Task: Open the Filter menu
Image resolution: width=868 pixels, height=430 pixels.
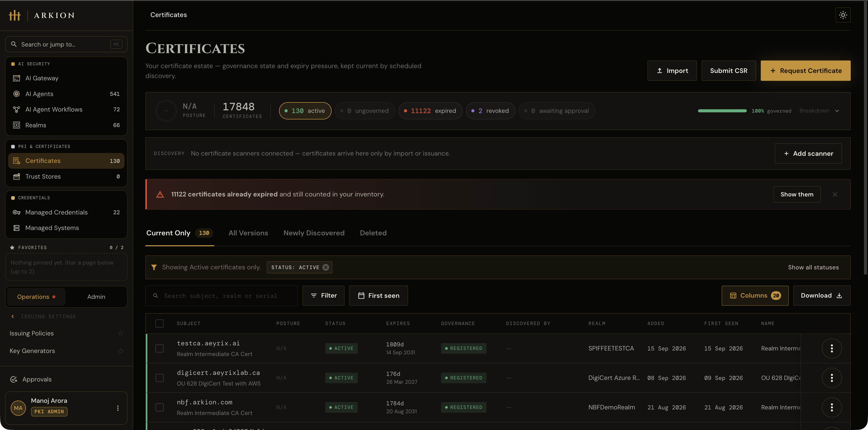Action: tap(323, 296)
